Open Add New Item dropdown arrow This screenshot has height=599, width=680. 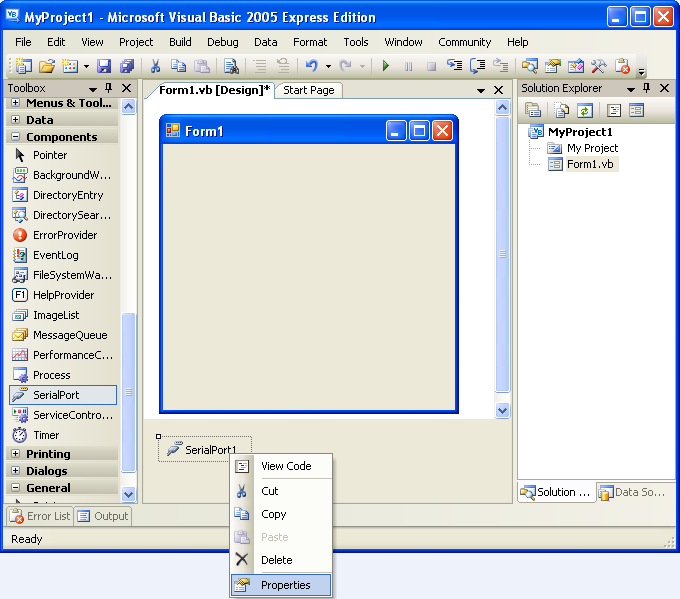86,66
